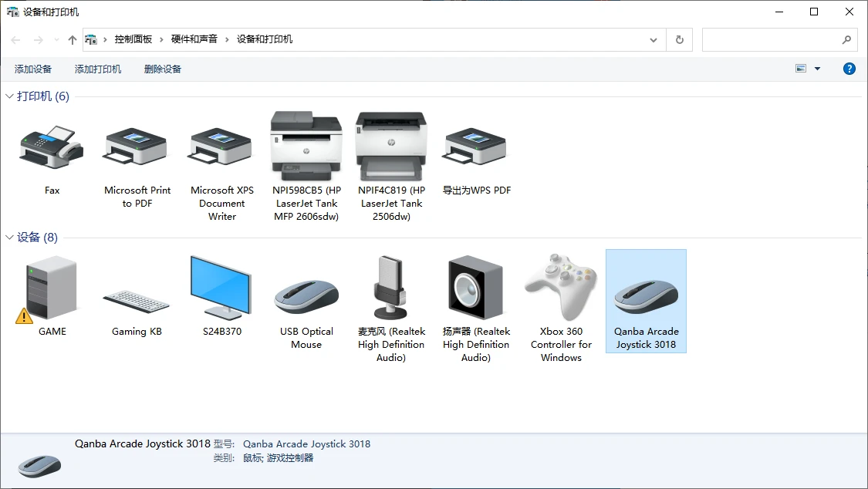Viewport: 868px width, 489px height.
Task: Select the Fax printer icon
Action: point(52,147)
